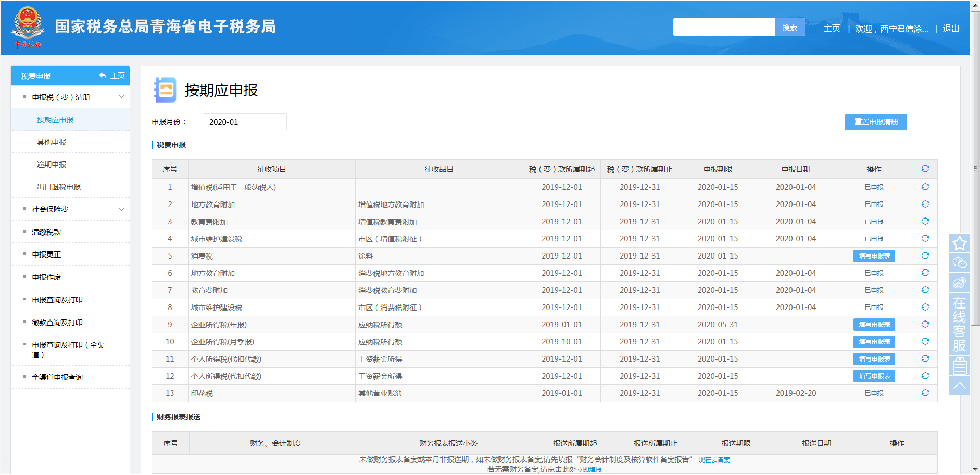The image size is (980, 475).
Task: Click the 现在去备案 link
Action: tap(714, 460)
